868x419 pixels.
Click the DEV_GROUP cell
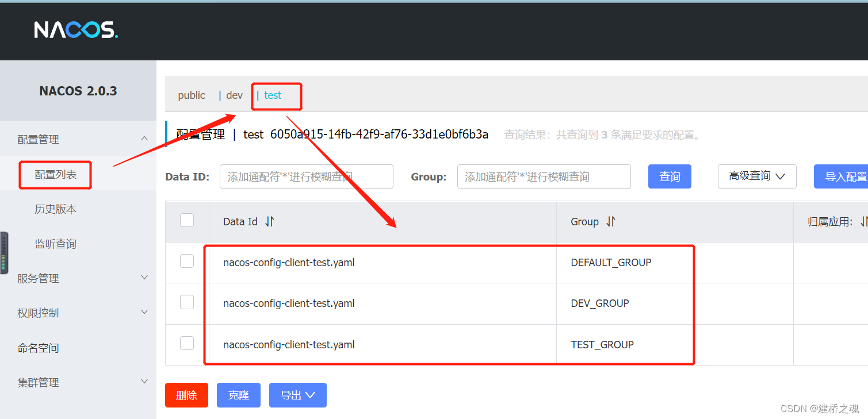click(x=600, y=303)
